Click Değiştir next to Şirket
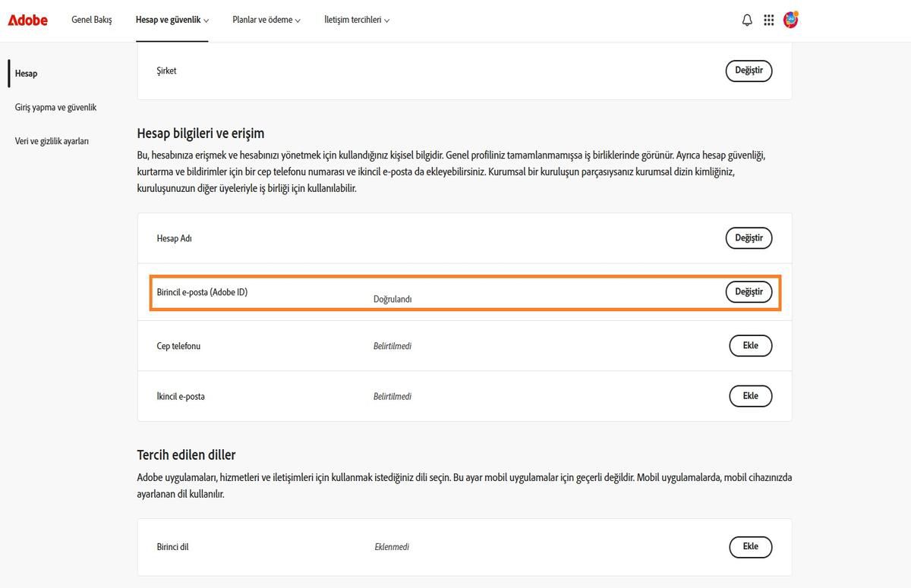Image resolution: width=911 pixels, height=588 pixels. point(749,71)
